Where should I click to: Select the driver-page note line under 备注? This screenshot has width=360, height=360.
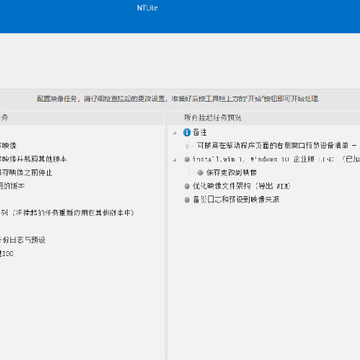[x=278, y=146]
